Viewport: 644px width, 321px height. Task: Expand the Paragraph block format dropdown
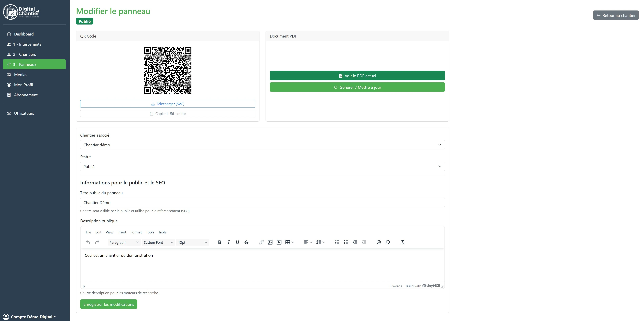pos(124,242)
